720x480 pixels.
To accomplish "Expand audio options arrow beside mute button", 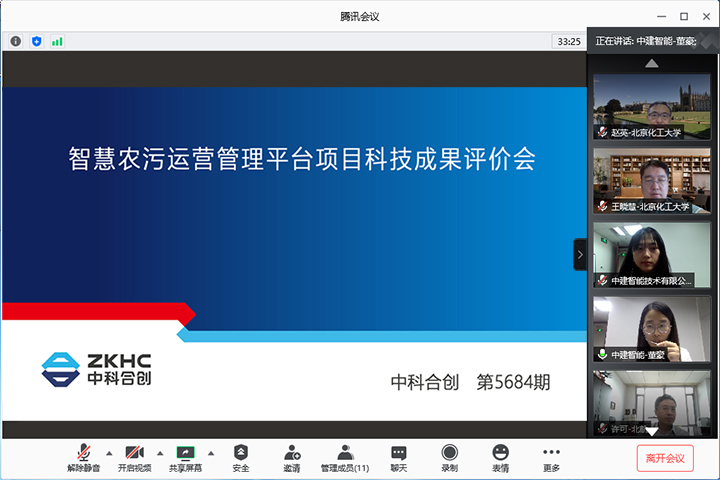I will 108,453.
